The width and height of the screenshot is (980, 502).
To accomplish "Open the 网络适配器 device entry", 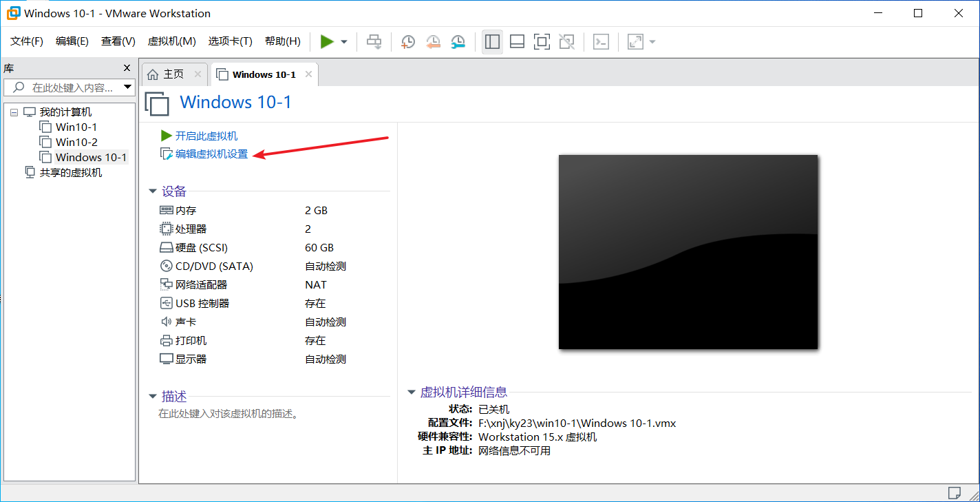I will coord(201,285).
